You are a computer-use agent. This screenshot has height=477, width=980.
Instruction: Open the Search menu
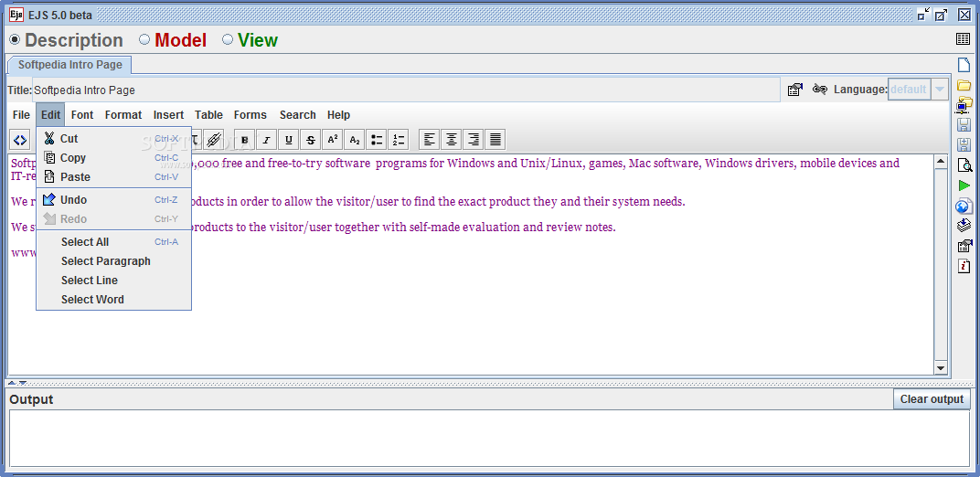click(x=297, y=115)
